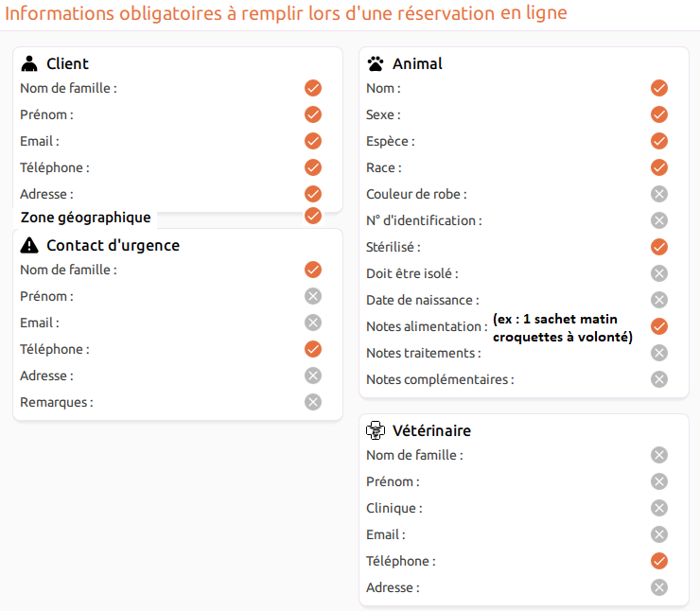Toggle the Zone géographique checkmark

coord(313,216)
